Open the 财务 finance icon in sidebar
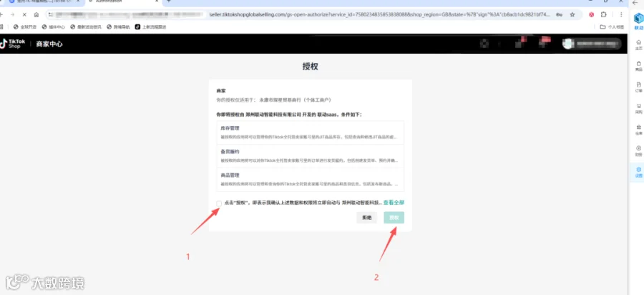 click(638, 150)
